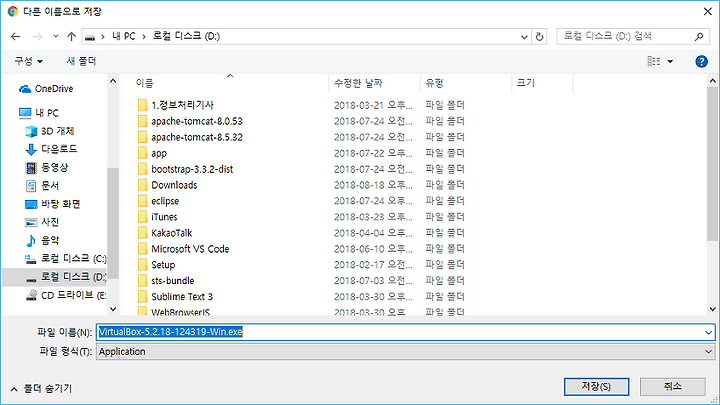Open 음악 in sidebar
Image resolution: width=720 pixels, height=405 pixels.
pyautogui.click(x=42, y=240)
